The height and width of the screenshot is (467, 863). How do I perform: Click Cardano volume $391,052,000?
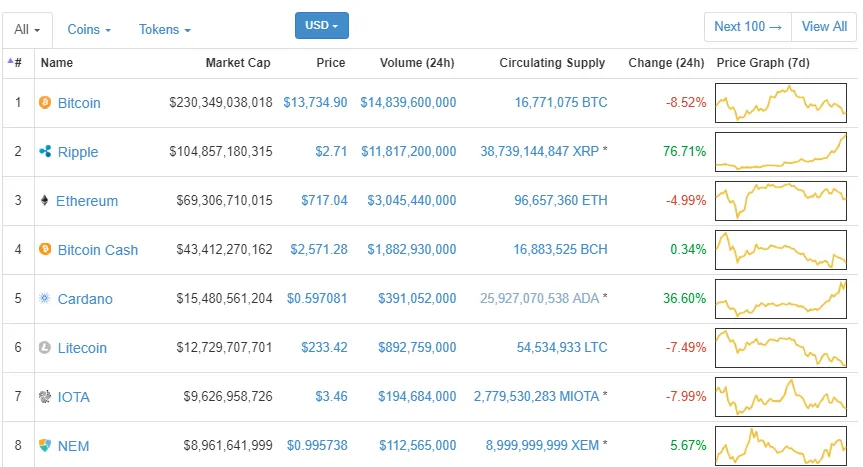point(417,298)
